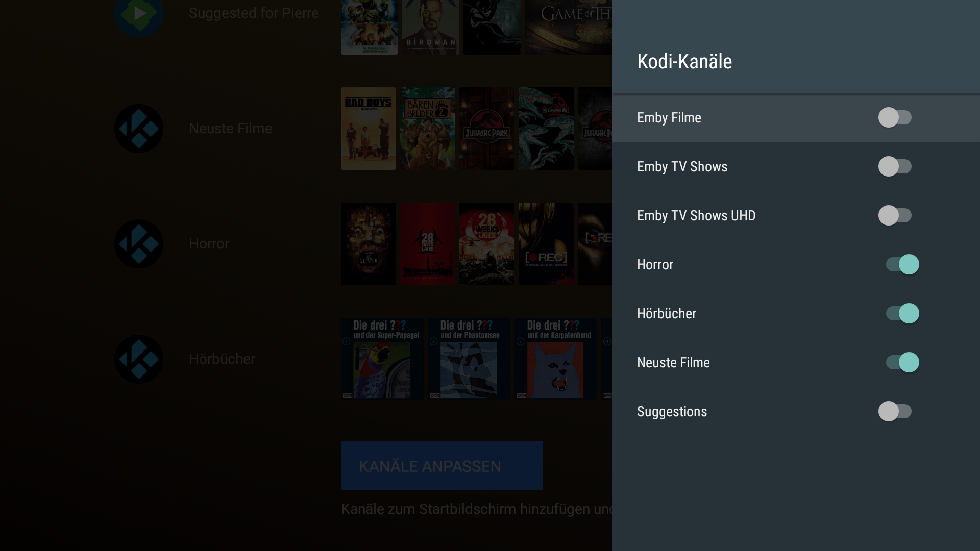Image resolution: width=980 pixels, height=551 pixels.
Task: Click the Kodi icon beside Horror row
Action: coord(139,244)
